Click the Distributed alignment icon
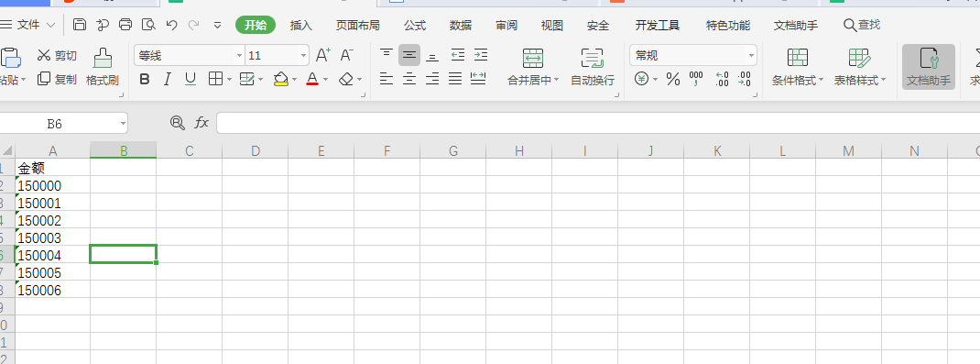This screenshot has height=364, width=980. tap(478, 79)
